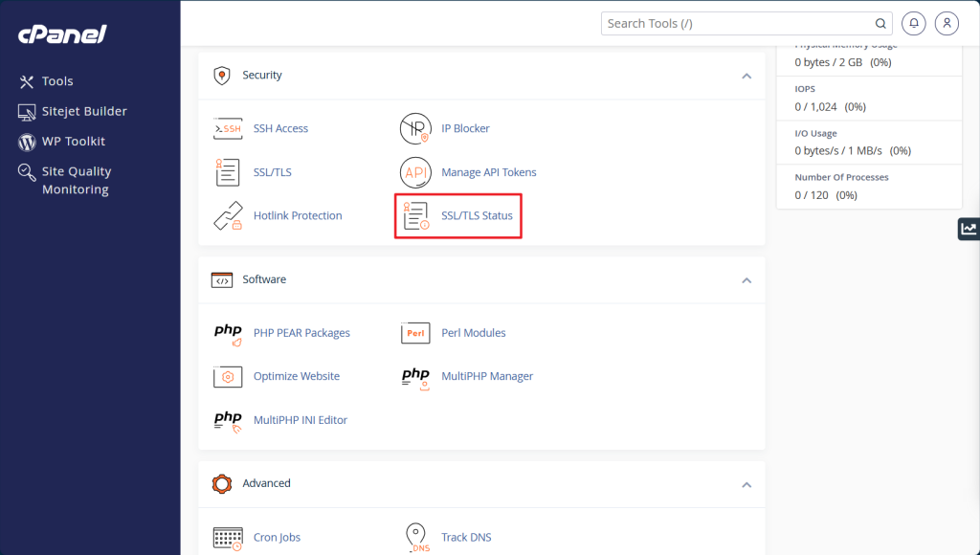Viewport: 980px width, 555px height.
Task: Collapse the Advanced section
Action: 746,485
